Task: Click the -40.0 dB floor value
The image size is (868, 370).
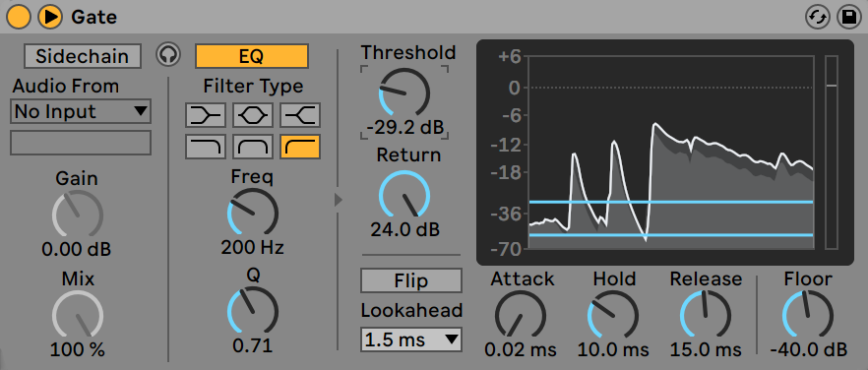Action: 808,350
